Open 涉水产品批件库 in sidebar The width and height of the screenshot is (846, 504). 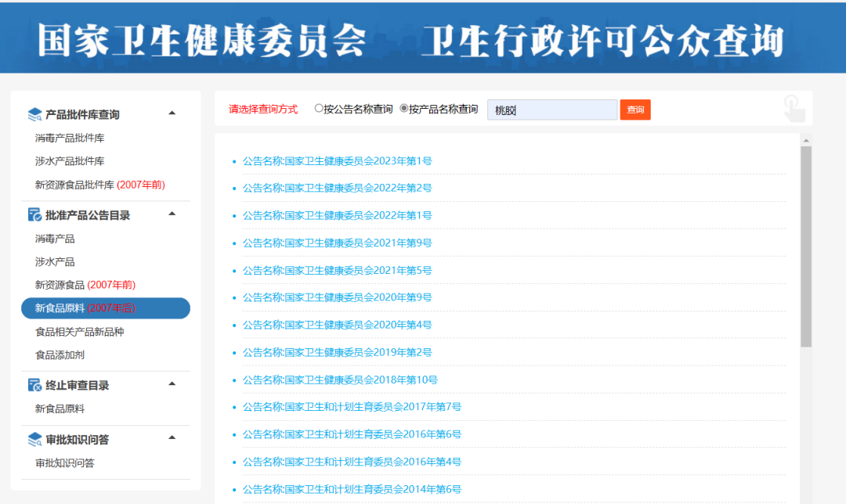[x=70, y=161]
